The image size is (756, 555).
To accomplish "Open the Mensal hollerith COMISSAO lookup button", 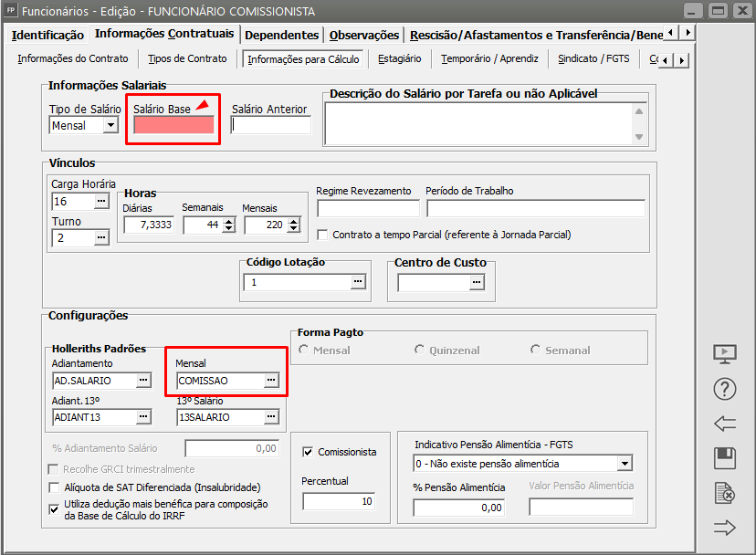I will [270, 381].
